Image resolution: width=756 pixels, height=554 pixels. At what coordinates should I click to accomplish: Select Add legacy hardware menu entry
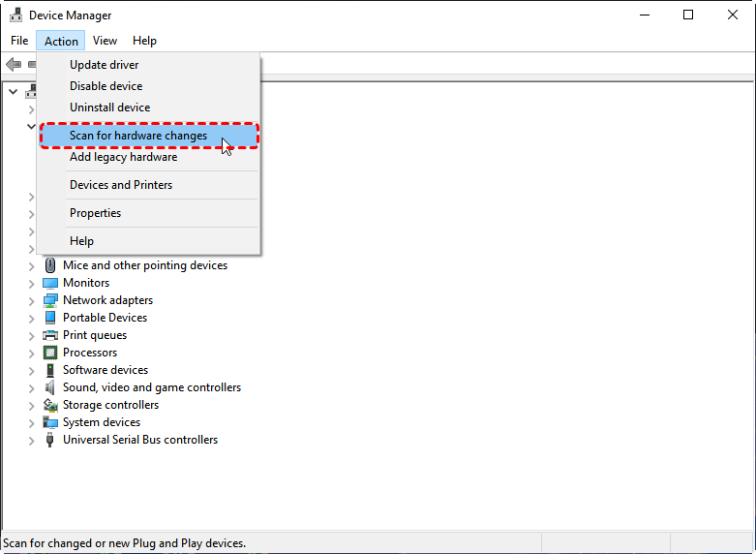pyautogui.click(x=123, y=157)
